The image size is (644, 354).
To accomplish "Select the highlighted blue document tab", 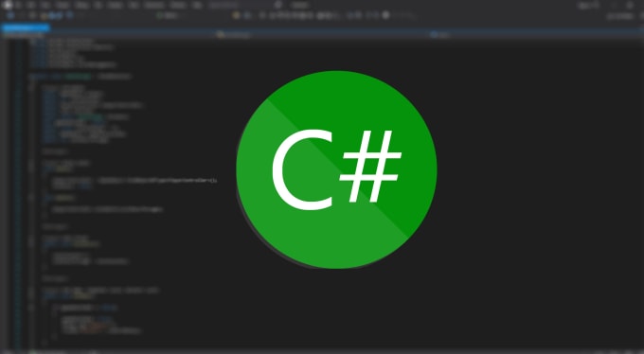I will (x=26, y=28).
